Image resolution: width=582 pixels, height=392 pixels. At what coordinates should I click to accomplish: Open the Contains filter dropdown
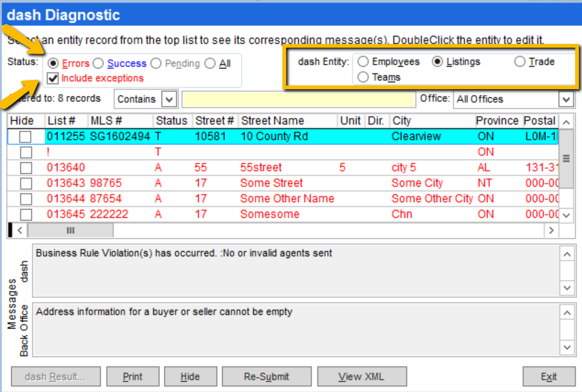click(x=169, y=99)
